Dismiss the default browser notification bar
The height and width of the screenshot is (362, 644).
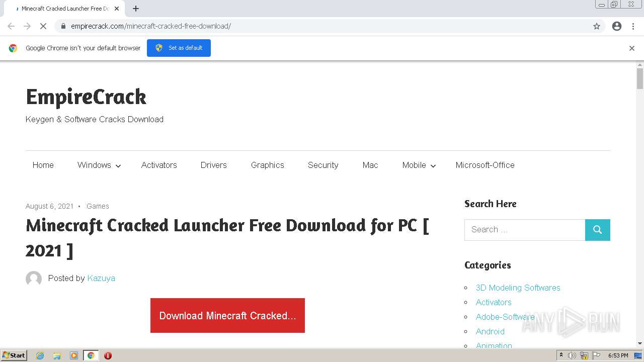pos(632,48)
